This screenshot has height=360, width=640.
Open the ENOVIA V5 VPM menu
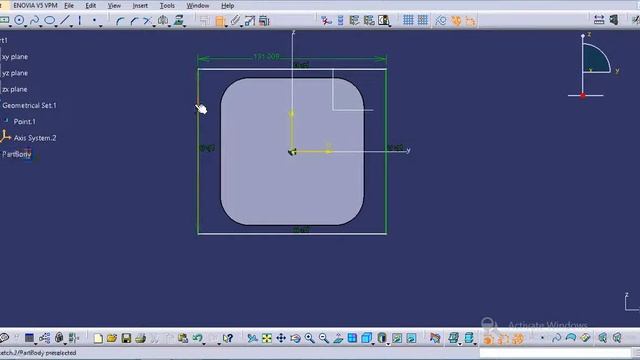(35, 6)
